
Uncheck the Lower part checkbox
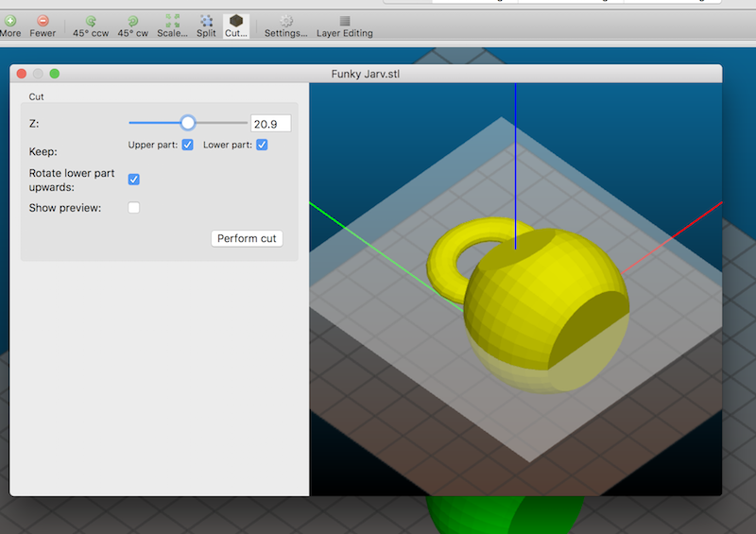[x=262, y=145]
